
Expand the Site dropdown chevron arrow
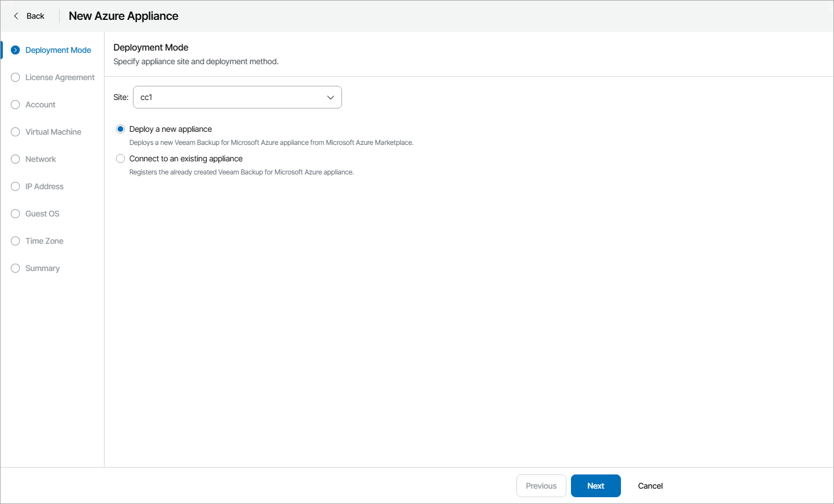tap(330, 97)
